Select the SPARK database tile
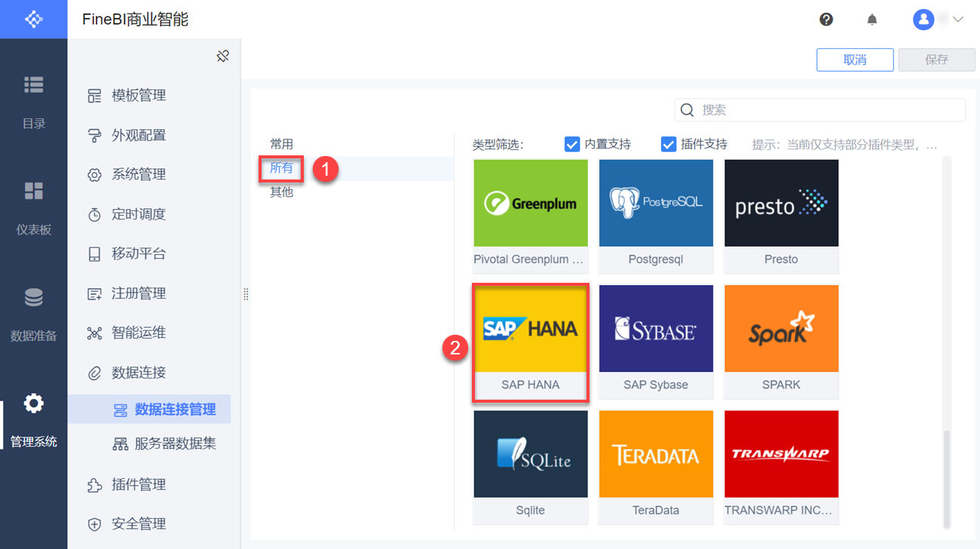Viewport: 980px width, 549px height. (781, 342)
